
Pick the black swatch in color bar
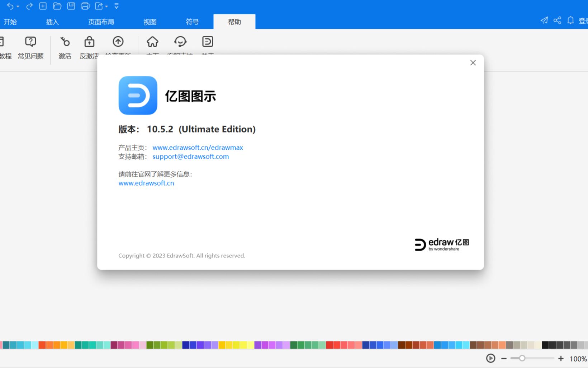(x=545, y=345)
